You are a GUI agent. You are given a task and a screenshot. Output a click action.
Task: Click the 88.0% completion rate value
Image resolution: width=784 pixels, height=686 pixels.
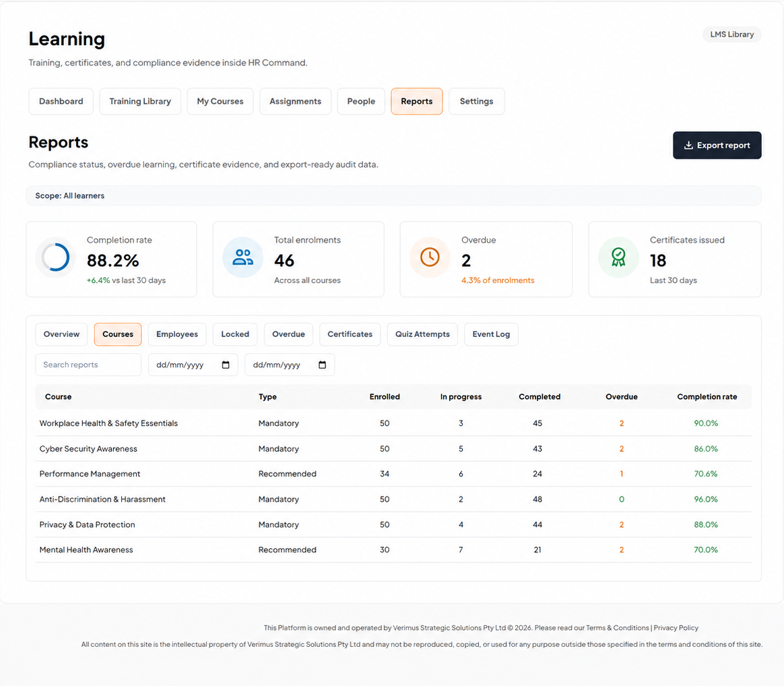[705, 525]
